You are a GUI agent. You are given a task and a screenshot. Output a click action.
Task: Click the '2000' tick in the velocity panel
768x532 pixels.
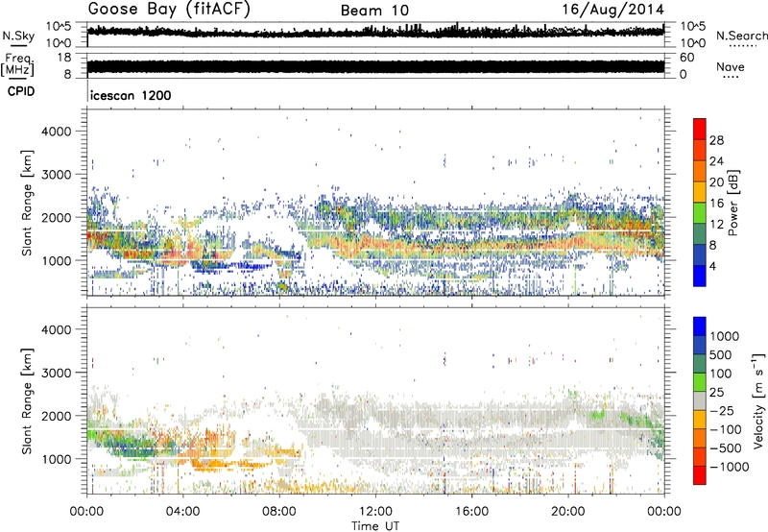point(57,416)
